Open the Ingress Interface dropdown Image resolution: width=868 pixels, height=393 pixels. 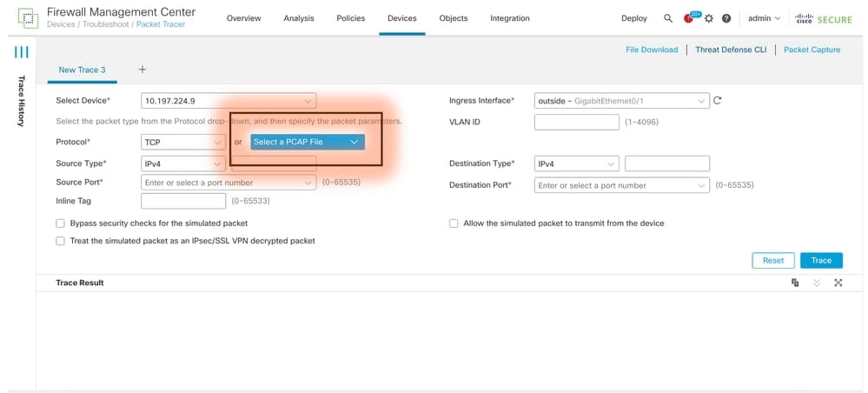point(621,101)
